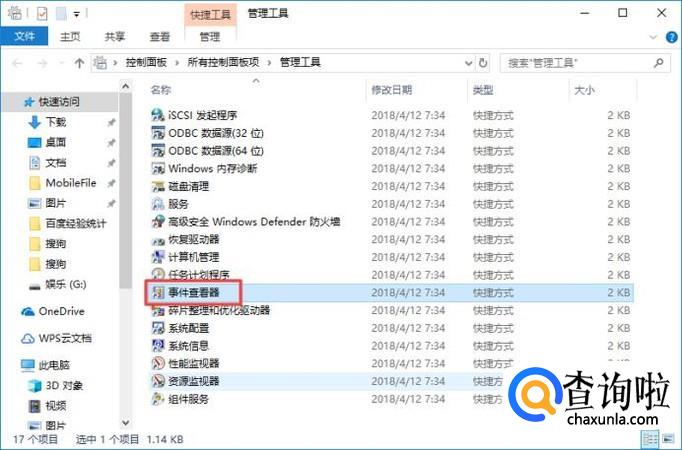
Task: Open the iSCSI 发起程序 shortcut icon
Action: tap(157, 115)
